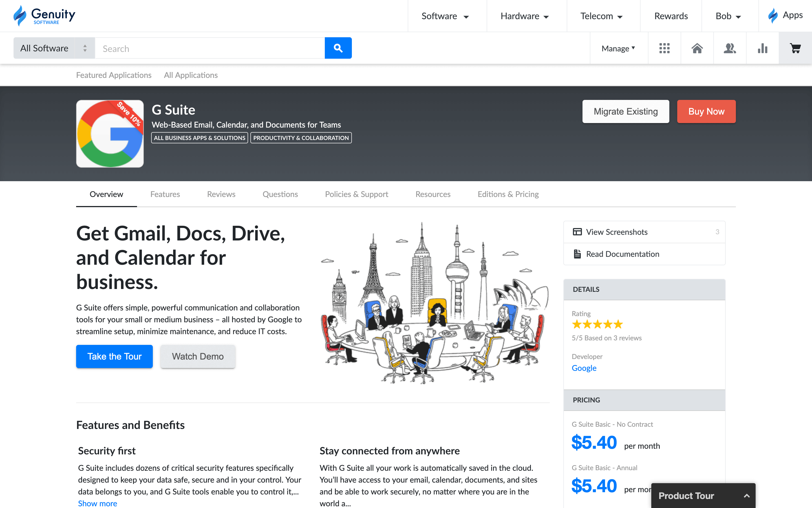Go to the home icon

coord(697,48)
